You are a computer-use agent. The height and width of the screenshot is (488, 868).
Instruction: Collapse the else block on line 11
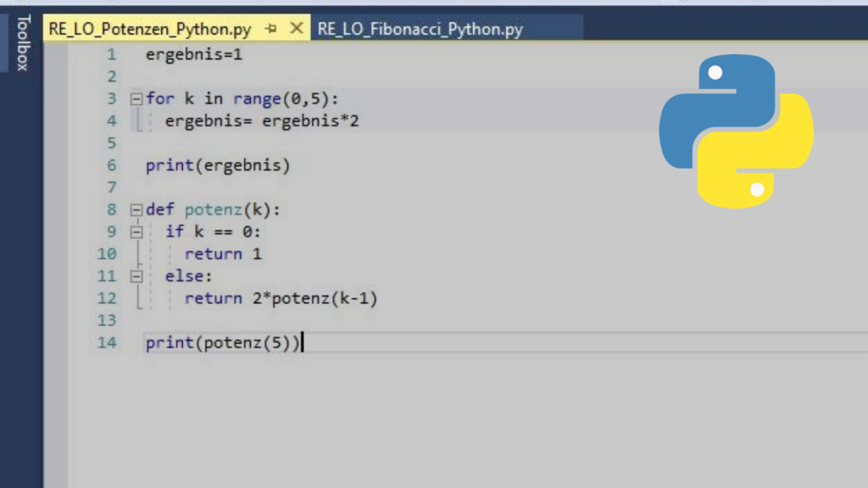[136, 276]
